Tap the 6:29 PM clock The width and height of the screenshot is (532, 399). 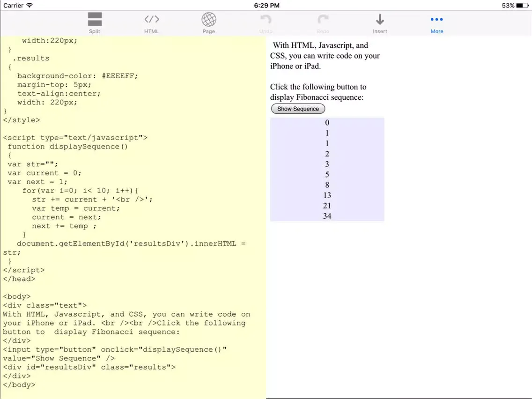[x=266, y=6]
